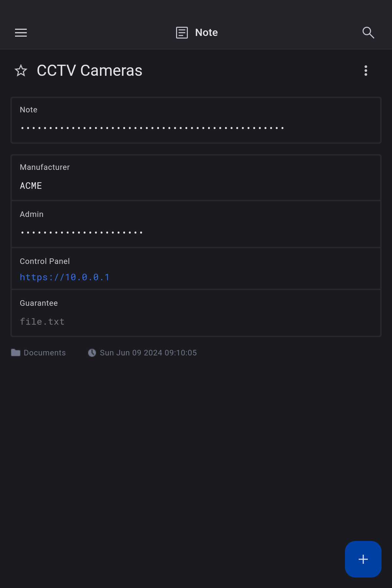Click the Documents folder icon
This screenshot has width=392, height=588.
point(16,353)
